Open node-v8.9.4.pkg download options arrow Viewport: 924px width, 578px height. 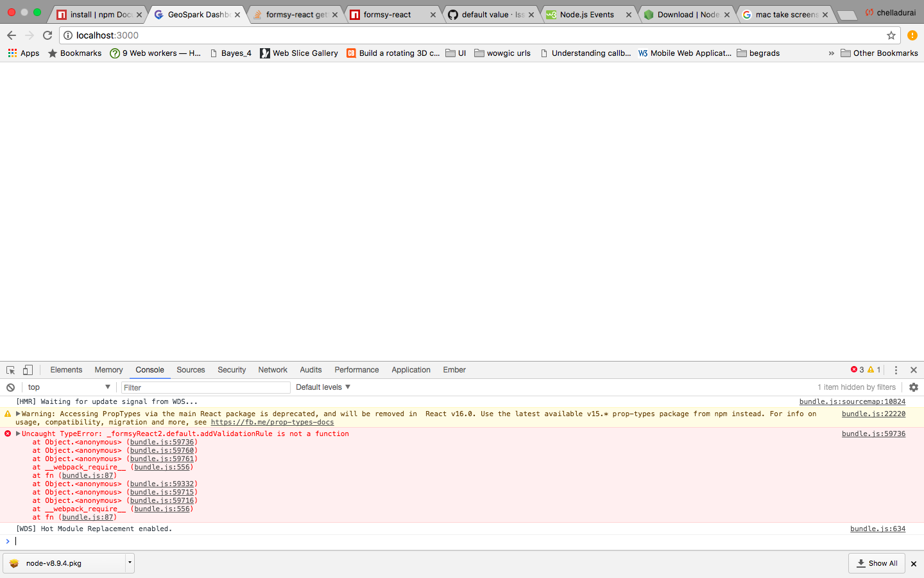(x=130, y=563)
